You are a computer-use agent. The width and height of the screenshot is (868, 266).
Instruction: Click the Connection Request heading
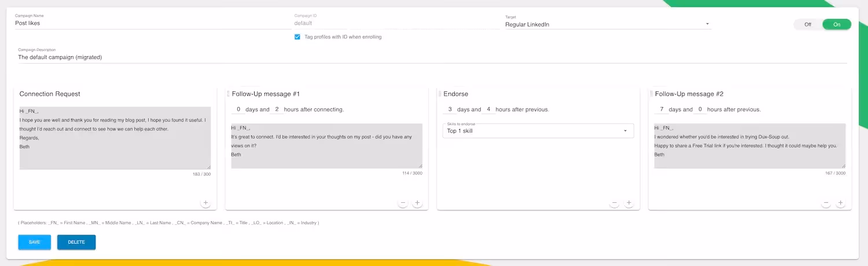[x=50, y=94]
